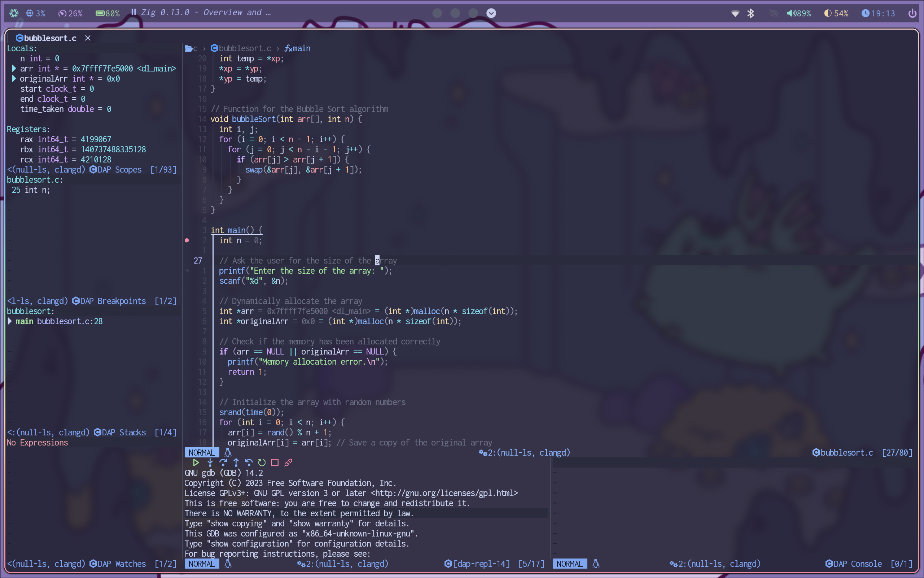Open the Wi-Fi network icon

(735, 13)
